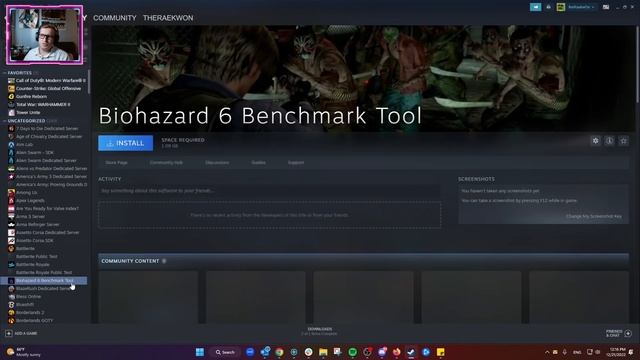This screenshot has height=360, width=640.
Task: Open the game info icon
Action: point(609,141)
